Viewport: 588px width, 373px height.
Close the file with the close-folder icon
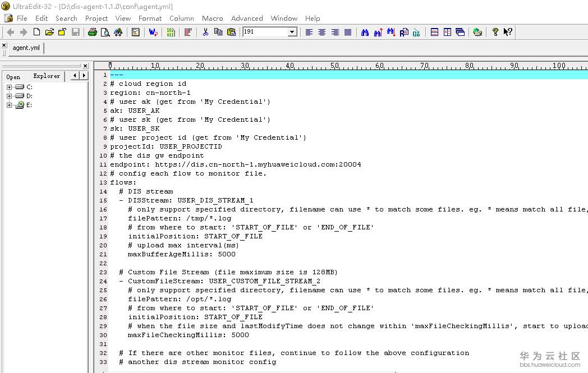click(x=62, y=32)
